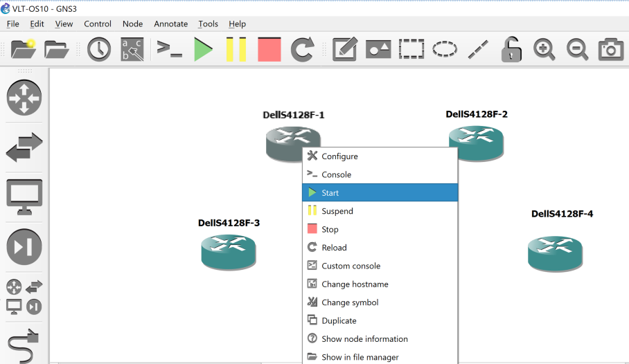Image resolution: width=629 pixels, height=364 pixels.
Task: Open console to all devices icon
Action: [x=169, y=49]
